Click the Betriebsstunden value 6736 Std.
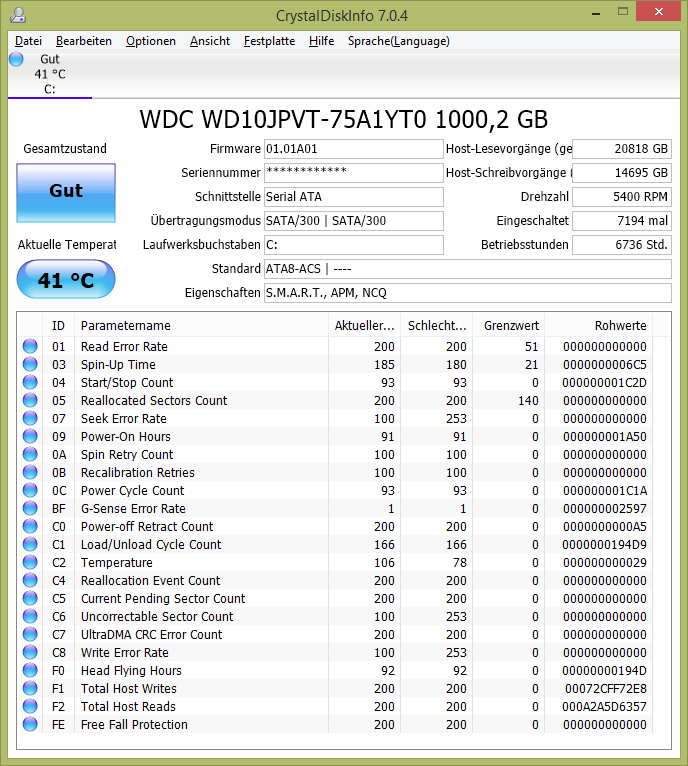 [622, 245]
